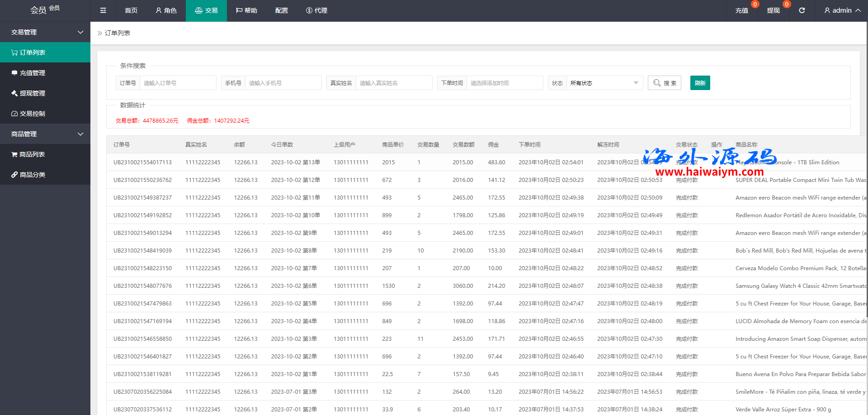Click the 代理 agent menu item
This screenshot has width=868, height=415.
(x=316, y=10)
